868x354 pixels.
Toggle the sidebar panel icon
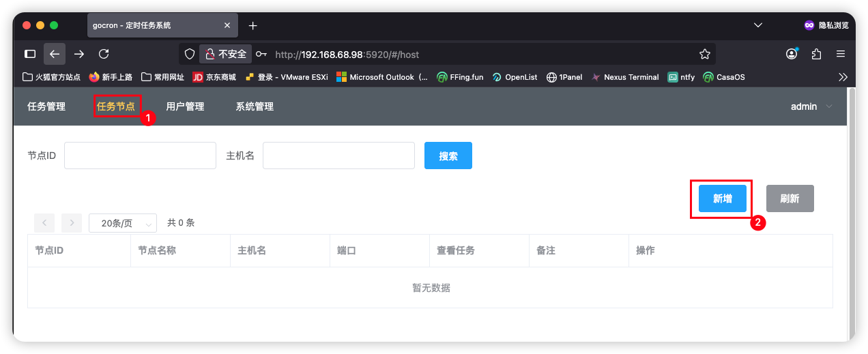(30, 54)
